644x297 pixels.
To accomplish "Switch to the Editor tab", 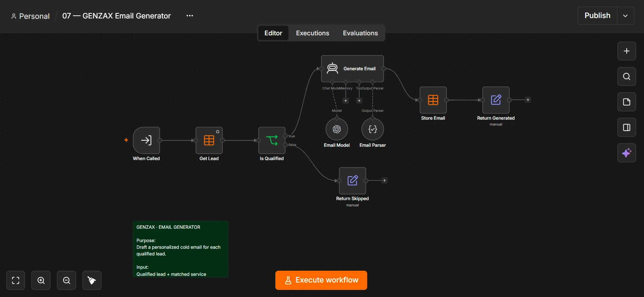I will click(273, 33).
